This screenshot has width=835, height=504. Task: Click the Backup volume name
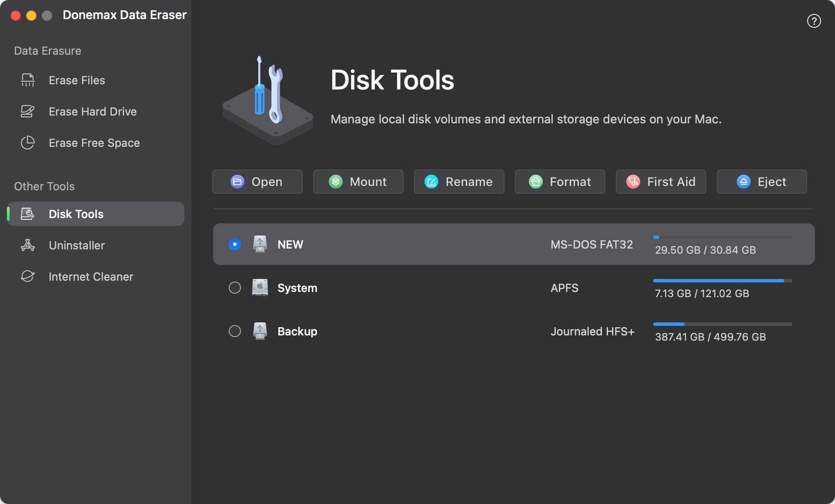click(297, 332)
